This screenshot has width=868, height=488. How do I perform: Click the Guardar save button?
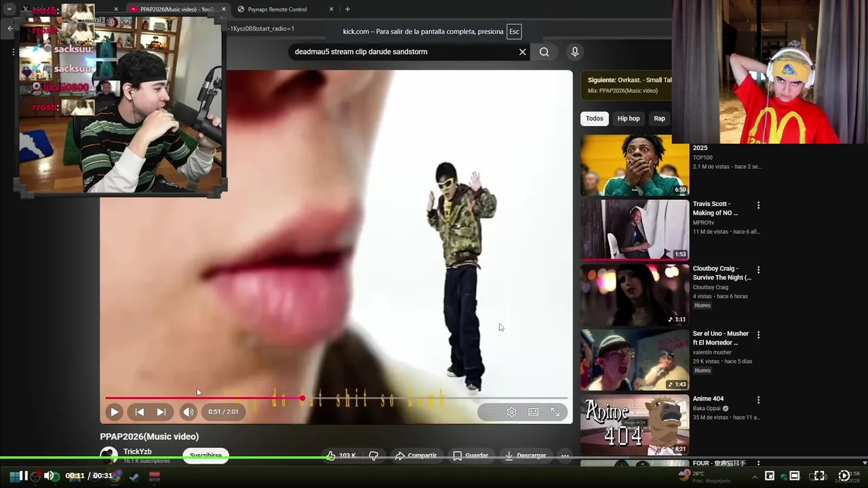pyautogui.click(x=470, y=455)
